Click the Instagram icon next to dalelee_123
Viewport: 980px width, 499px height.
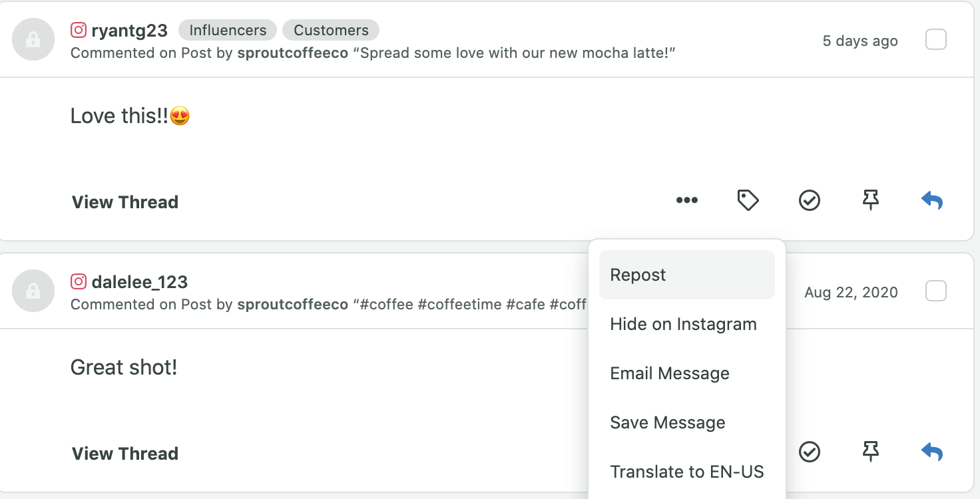(79, 281)
